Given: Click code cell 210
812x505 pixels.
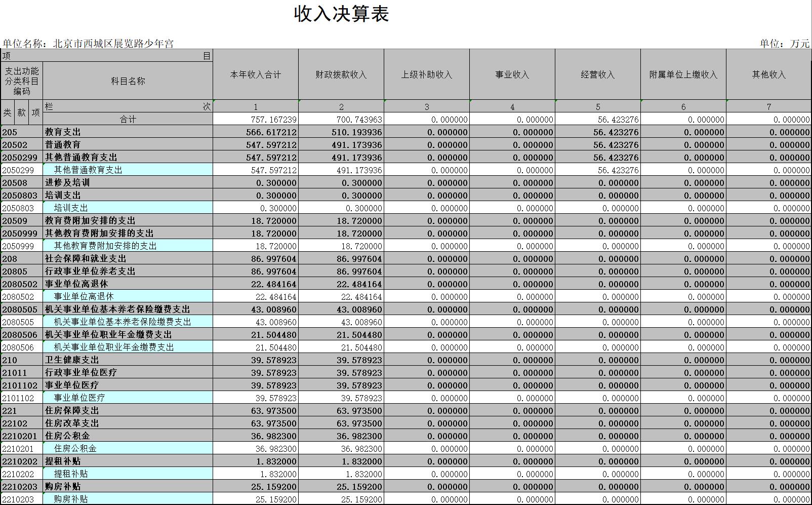Looking at the screenshot, I should click(22, 360).
